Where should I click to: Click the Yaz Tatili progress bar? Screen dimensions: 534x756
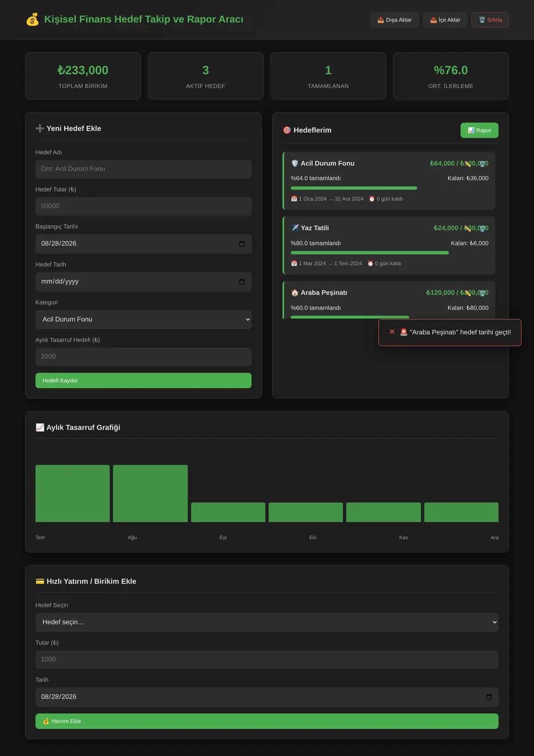point(389,253)
